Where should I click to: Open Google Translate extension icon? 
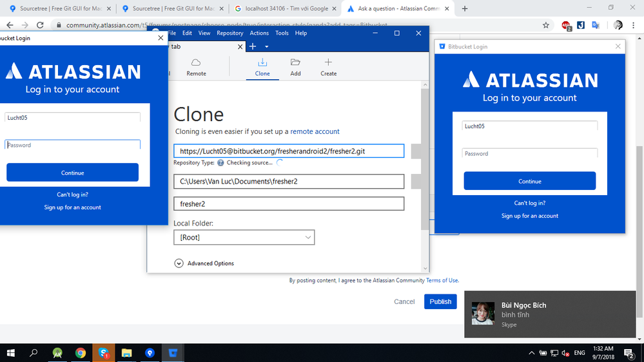596,25
